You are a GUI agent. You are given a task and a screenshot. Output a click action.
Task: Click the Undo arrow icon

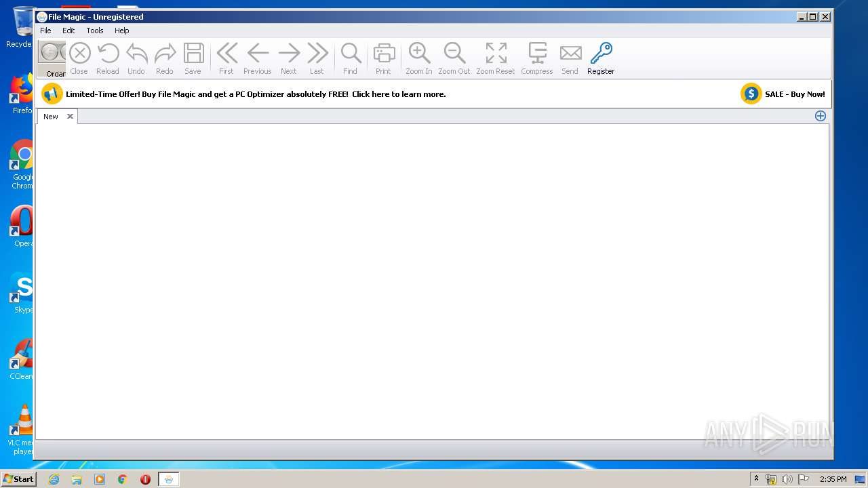coord(136,53)
